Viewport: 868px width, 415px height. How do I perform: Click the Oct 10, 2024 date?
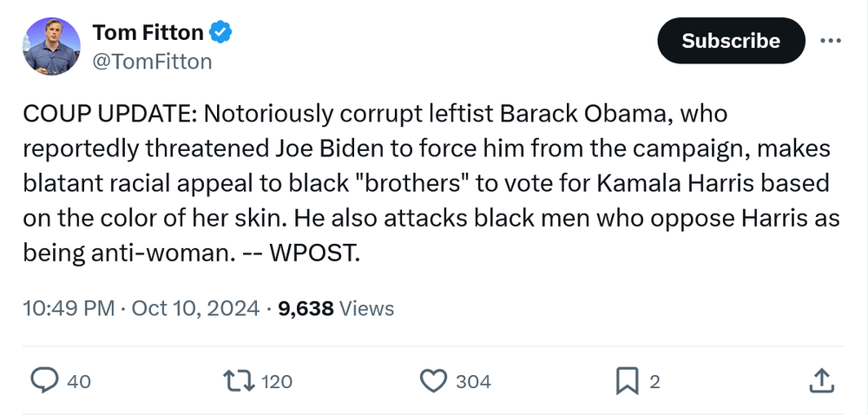pos(195,308)
